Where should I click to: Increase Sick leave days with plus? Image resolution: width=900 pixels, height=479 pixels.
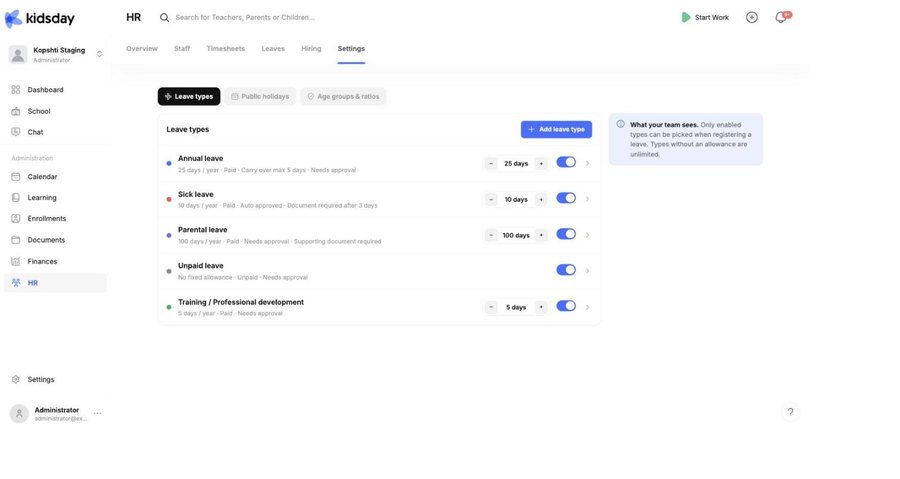point(541,199)
